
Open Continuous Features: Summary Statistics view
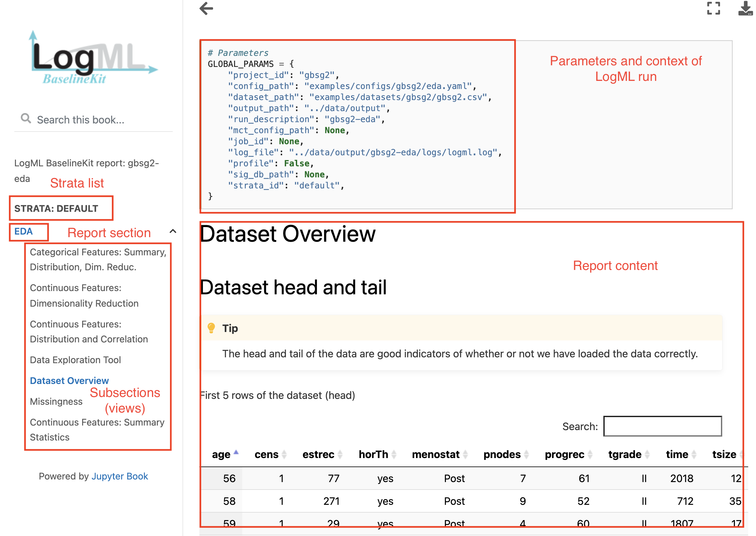97,430
